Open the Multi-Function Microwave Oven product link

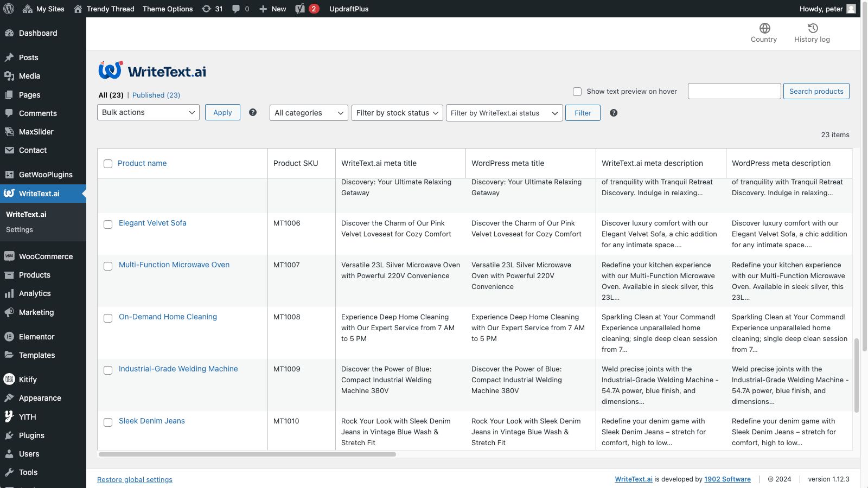174,265
